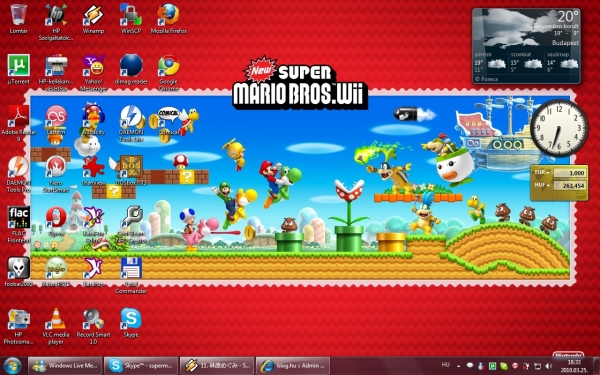Open the Winamp desktop shortcut
The width and height of the screenshot is (600, 375).
(x=93, y=18)
